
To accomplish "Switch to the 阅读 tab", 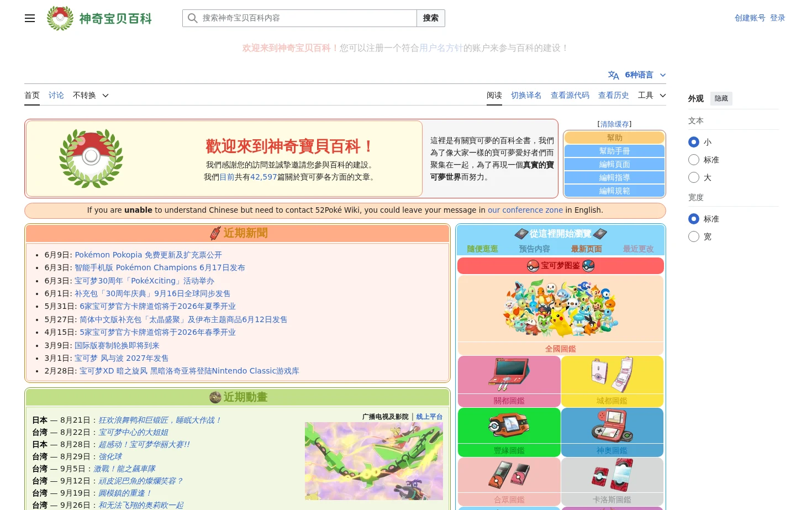I will 494,96.
